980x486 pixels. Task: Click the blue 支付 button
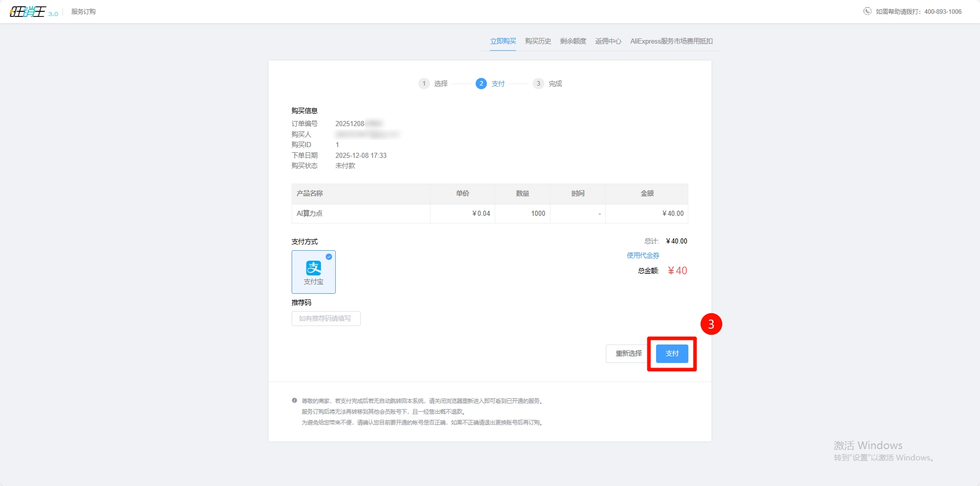[x=672, y=354]
